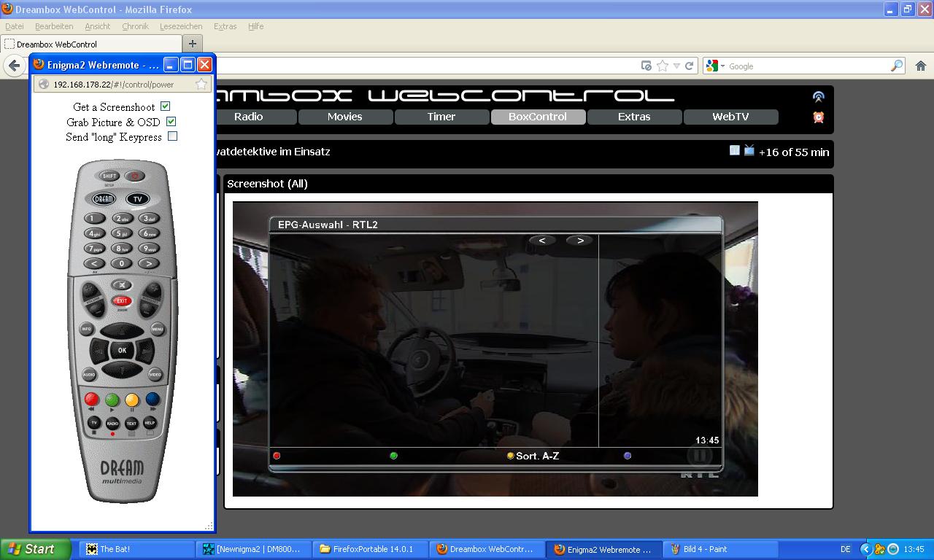The width and height of the screenshot is (934, 560).
Task: Click the blue TV stream icon
Action: tap(749, 151)
